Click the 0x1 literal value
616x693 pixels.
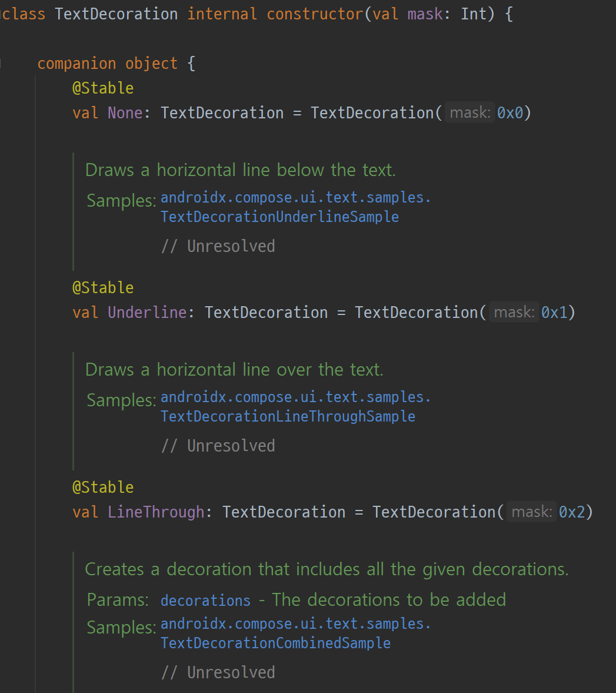point(554,313)
